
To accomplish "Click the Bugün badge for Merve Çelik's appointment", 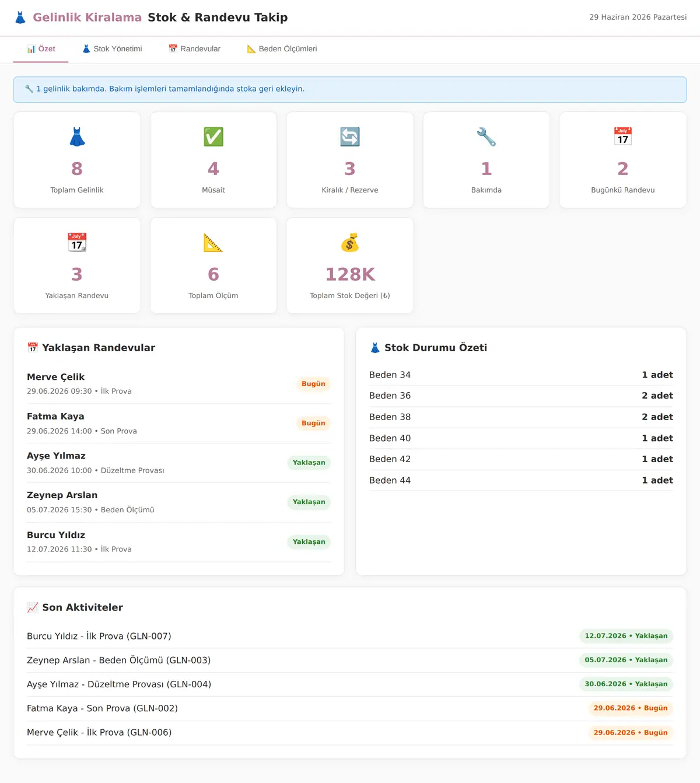I will (x=313, y=384).
